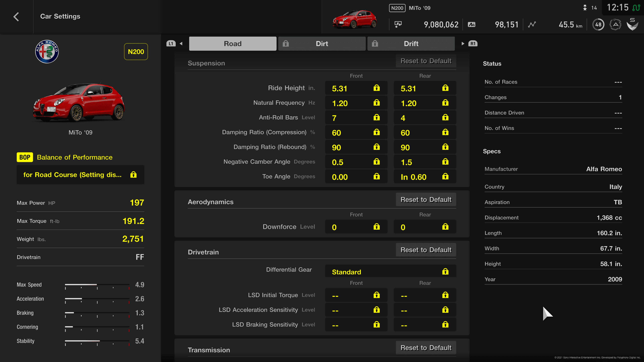This screenshot has width=644, height=362.
Task: Select rear Downforce value 0
Action: (425, 227)
